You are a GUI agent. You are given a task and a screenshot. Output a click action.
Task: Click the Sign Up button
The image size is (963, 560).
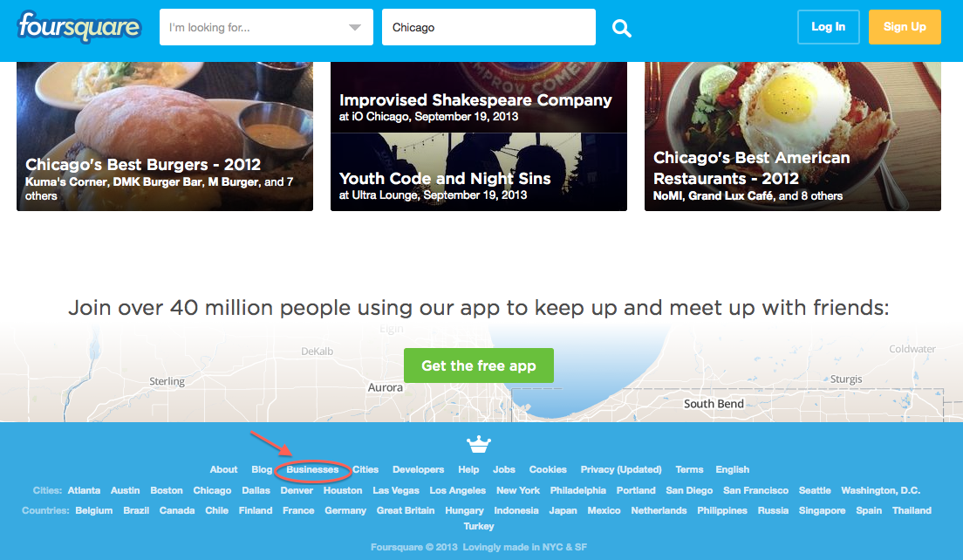point(905,27)
